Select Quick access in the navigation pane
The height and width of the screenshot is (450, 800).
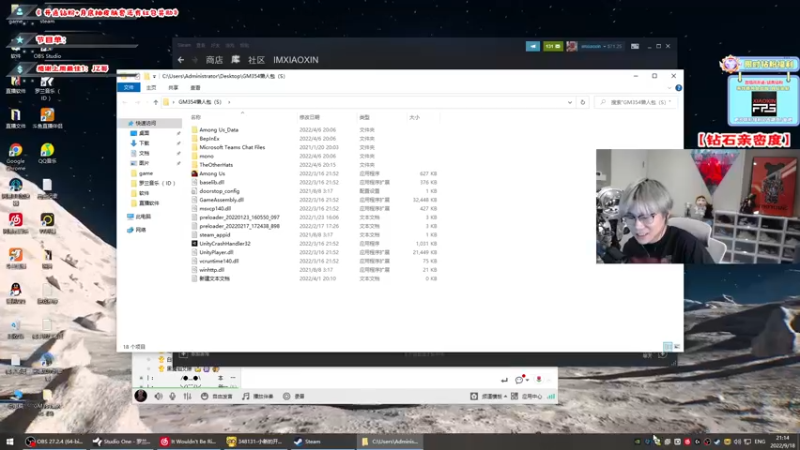pyautogui.click(x=146, y=123)
